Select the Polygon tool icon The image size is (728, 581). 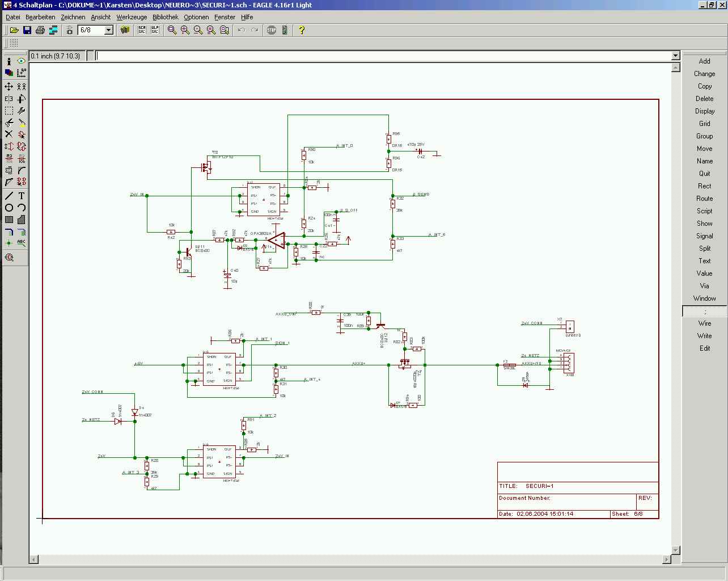[x=22, y=220]
